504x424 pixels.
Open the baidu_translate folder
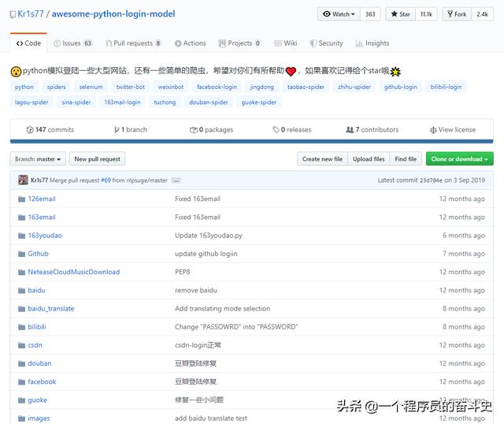(x=50, y=308)
